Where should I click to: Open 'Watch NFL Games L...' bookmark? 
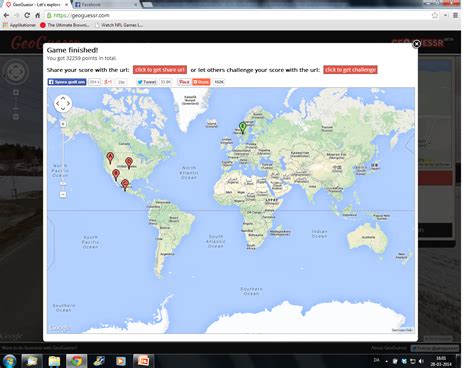[x=119, y=25]
